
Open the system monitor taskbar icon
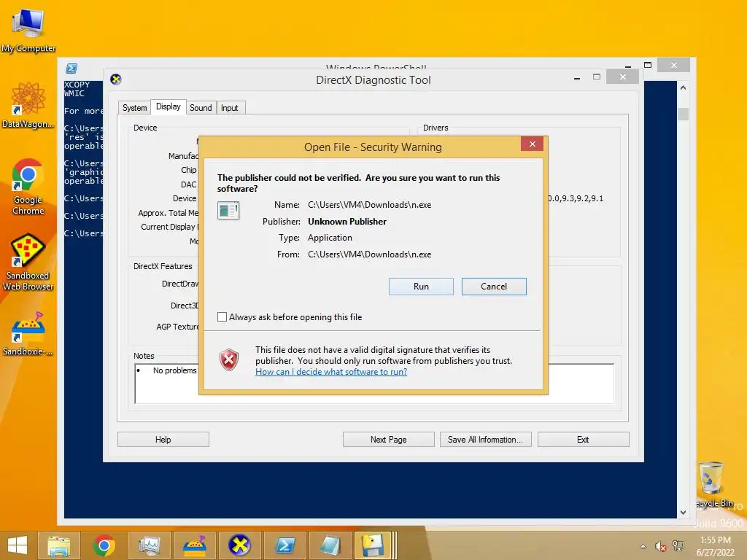tap(149, 545)
